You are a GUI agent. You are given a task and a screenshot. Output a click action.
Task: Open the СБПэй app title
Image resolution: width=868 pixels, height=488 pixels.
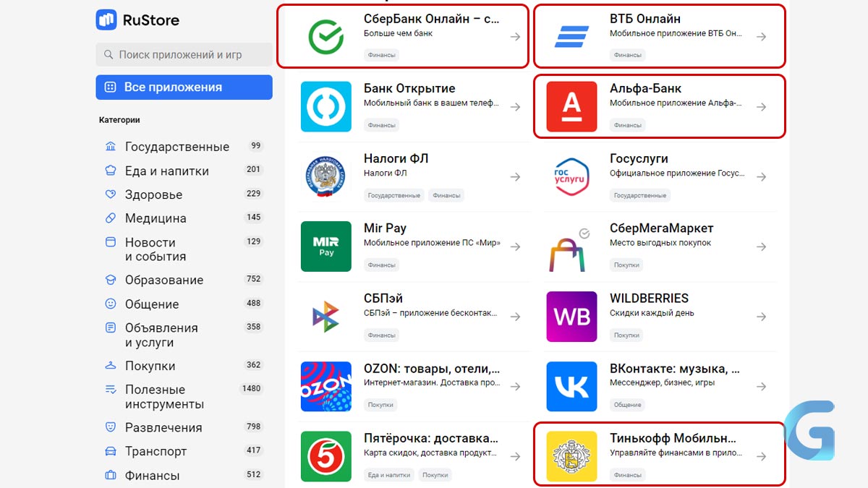click(x=383, y=298)
